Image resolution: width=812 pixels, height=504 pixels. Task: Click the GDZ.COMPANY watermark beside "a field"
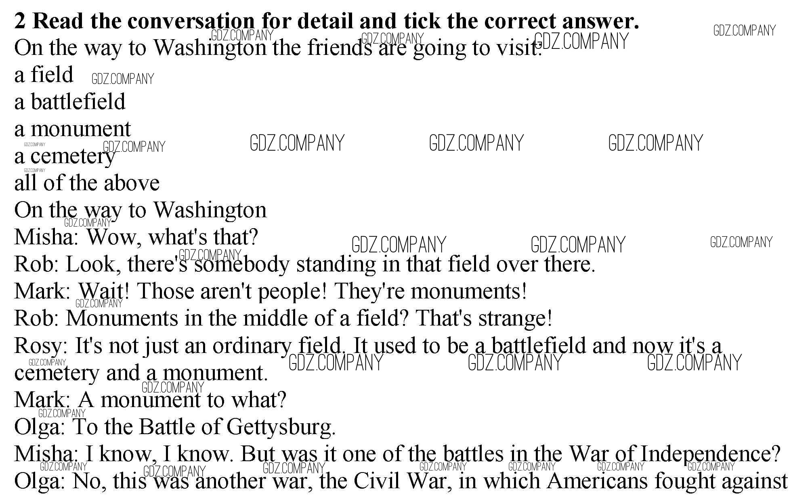[123, 79]
